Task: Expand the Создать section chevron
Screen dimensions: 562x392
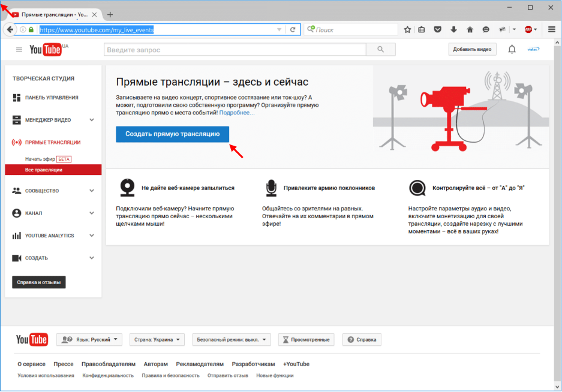Action: [92, 258]
